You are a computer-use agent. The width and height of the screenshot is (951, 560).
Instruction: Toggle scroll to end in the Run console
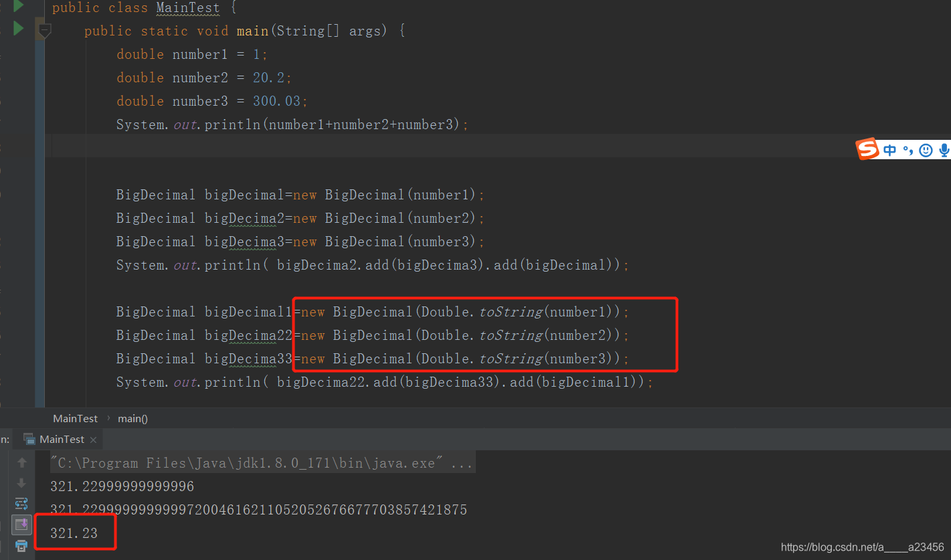(x=21, y=525)
